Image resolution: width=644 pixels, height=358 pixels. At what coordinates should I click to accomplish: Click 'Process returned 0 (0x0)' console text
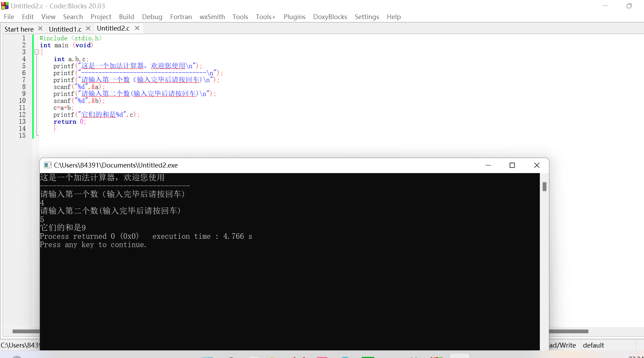pyautogui.click(x=89, y=236)
